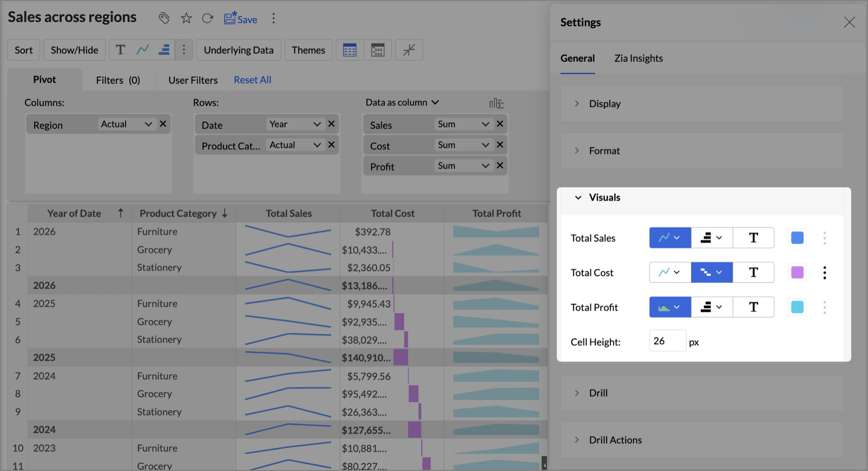
Task: Click the tag icon beside the report title
Action: [x=164, y=19]
